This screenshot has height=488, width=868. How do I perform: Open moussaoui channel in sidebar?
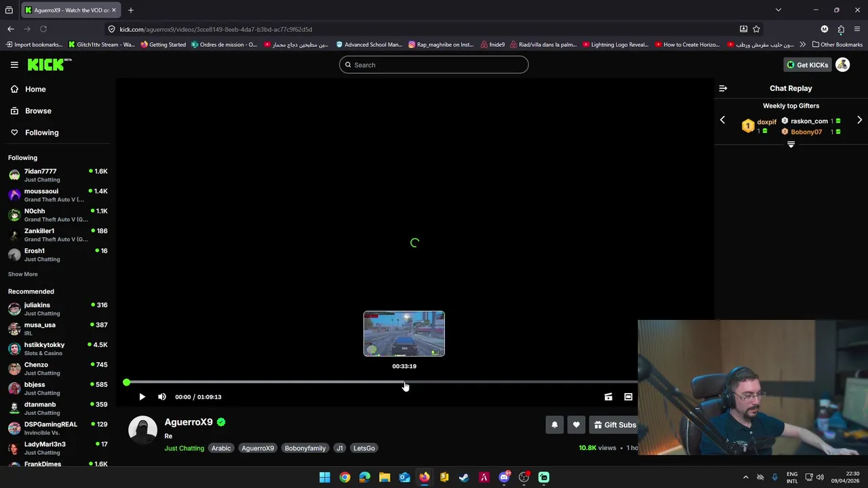pyautogui.click(x=58, y=195)
